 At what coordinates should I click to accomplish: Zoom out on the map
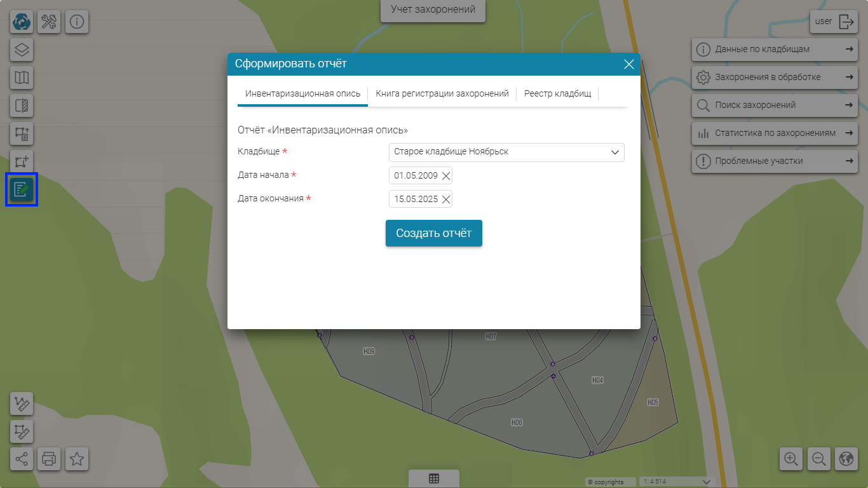click(x=819, y=458)
